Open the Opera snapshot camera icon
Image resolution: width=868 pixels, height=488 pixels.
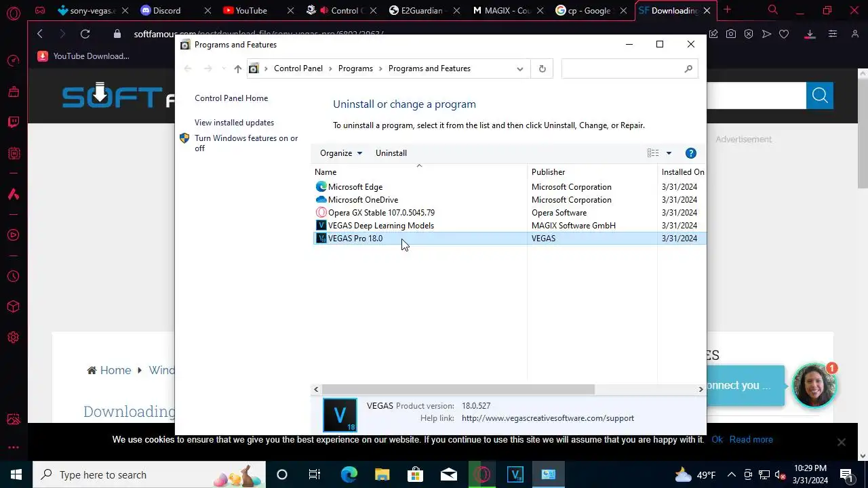tap(731, 34)
